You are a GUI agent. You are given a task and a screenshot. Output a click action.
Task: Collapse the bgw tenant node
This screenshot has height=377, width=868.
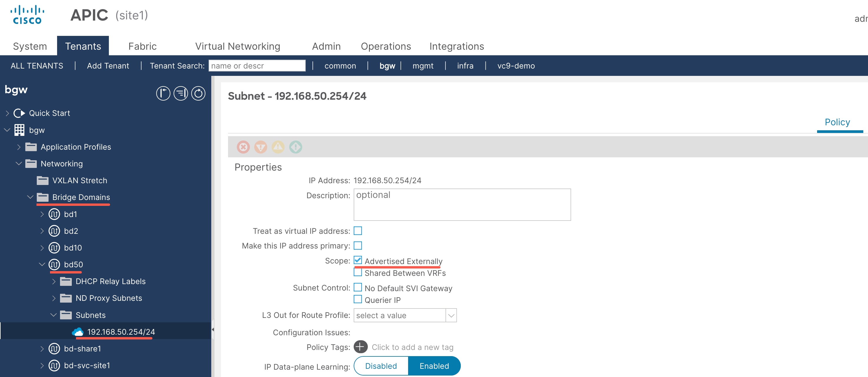coord(7,130)
